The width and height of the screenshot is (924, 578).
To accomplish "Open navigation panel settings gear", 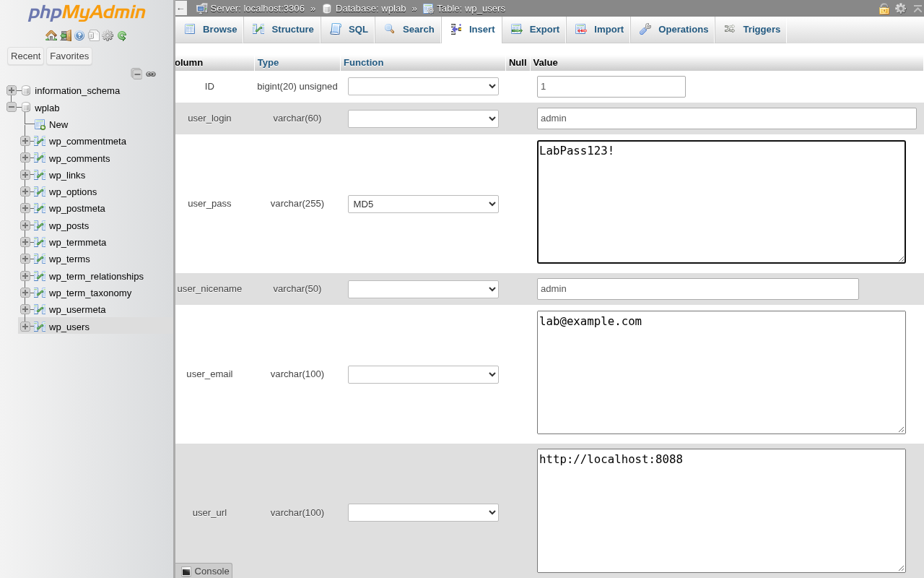I will (x=108, y=35).
